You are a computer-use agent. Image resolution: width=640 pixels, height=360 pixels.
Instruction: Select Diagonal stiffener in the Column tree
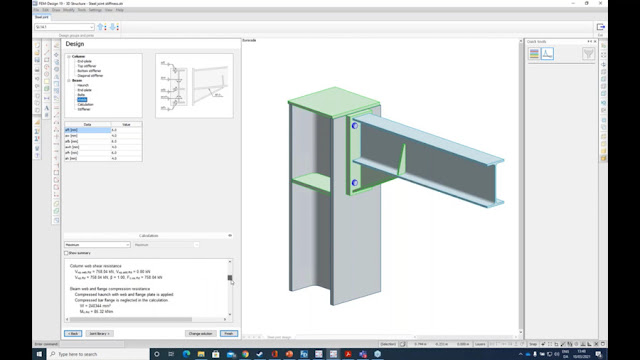(90, 76)
